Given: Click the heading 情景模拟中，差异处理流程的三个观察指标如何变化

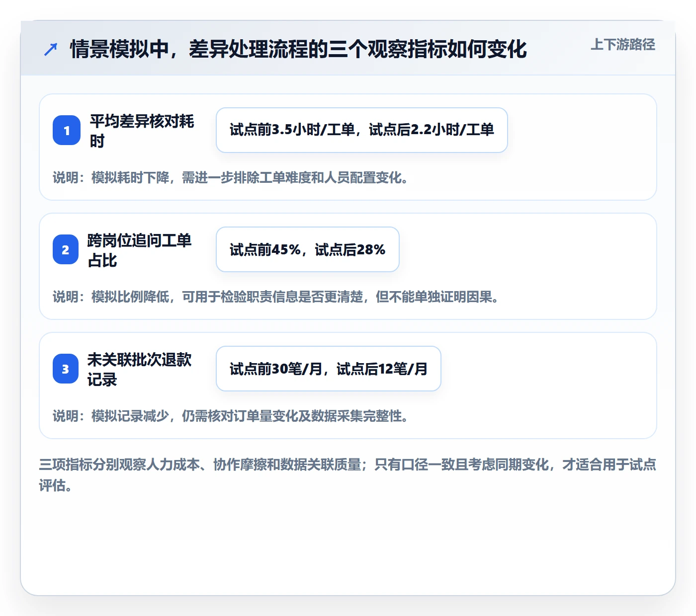Looking at the screenshot, I should [x=298, y=49].
